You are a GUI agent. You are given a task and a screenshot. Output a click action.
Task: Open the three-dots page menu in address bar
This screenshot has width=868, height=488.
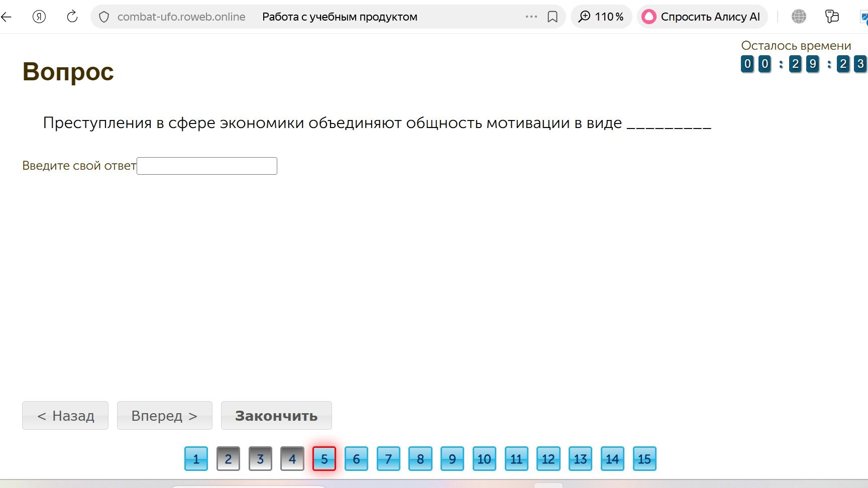(x=531, y=17)
